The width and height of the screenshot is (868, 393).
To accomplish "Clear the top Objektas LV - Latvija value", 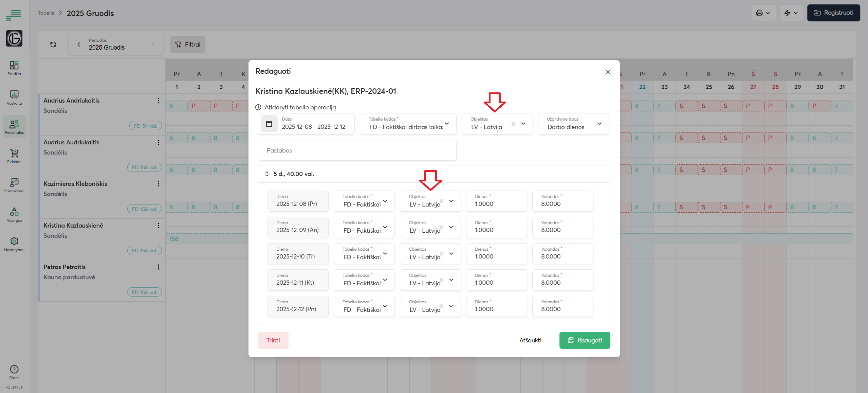I will pos(513,124).
